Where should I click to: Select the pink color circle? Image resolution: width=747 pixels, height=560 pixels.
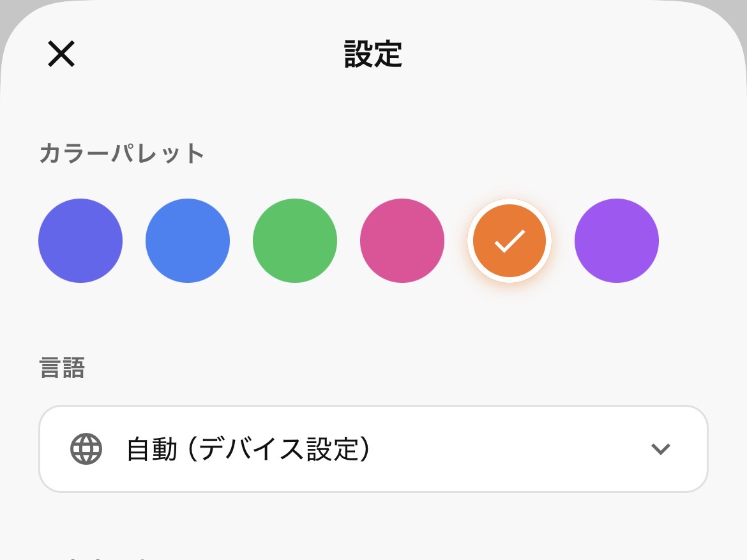[x=402, y=241]
